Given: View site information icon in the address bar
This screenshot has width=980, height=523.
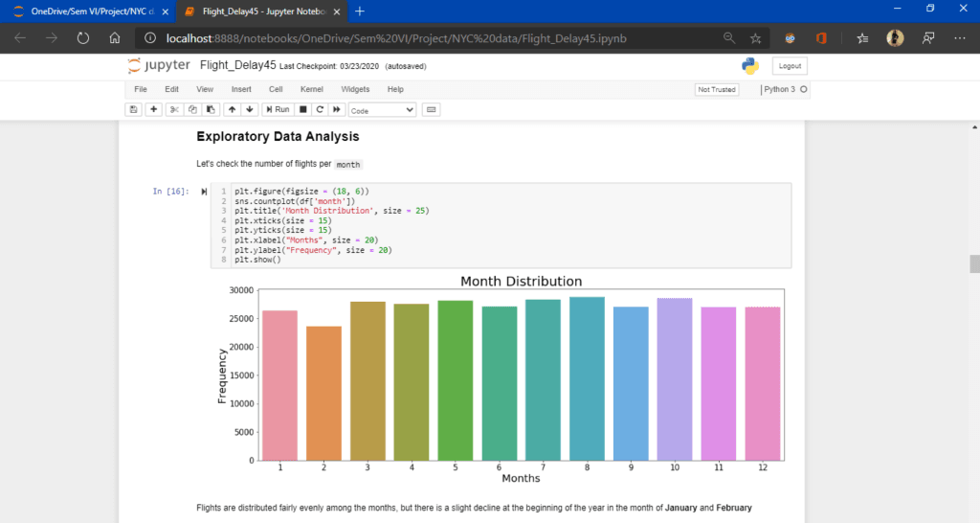Looking at the screenshot, I should 150,38.
